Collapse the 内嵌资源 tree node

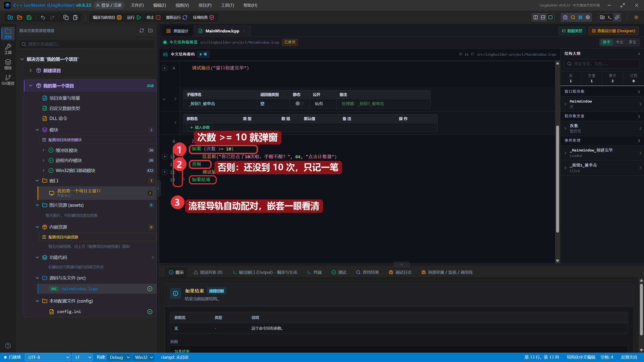37,227
